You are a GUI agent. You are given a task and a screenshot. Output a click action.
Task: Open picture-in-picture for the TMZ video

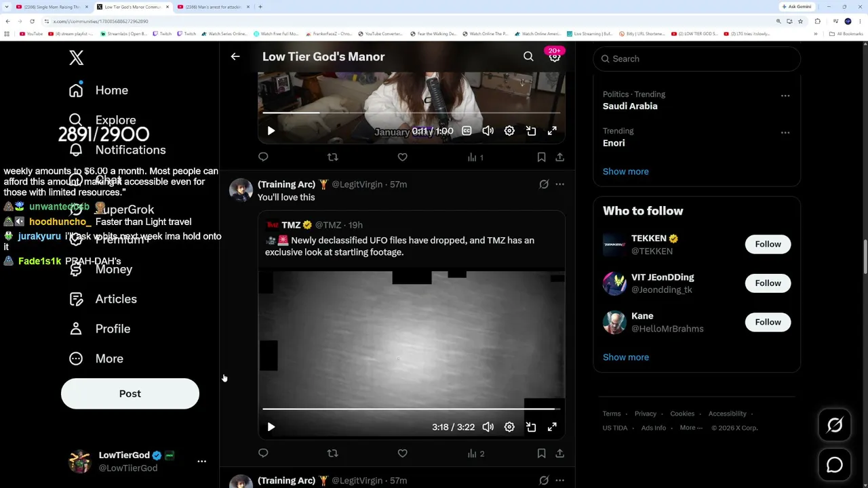coord(531,427)
